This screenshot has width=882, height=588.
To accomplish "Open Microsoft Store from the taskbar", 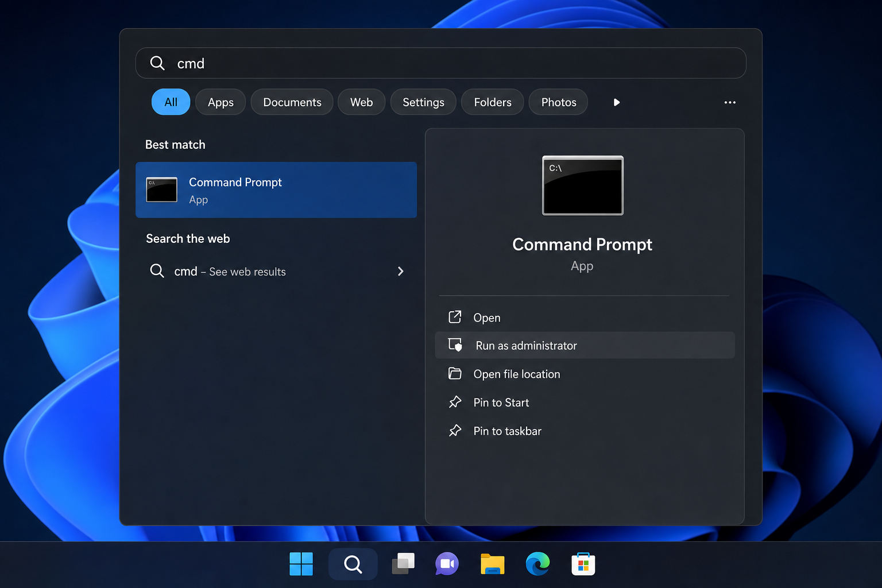I will [583, 564].
